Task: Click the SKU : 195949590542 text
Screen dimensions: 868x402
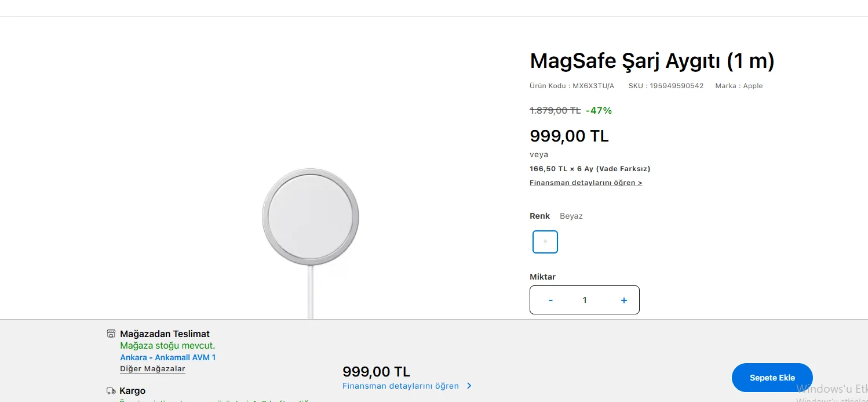Action: [x=666, y=86]
